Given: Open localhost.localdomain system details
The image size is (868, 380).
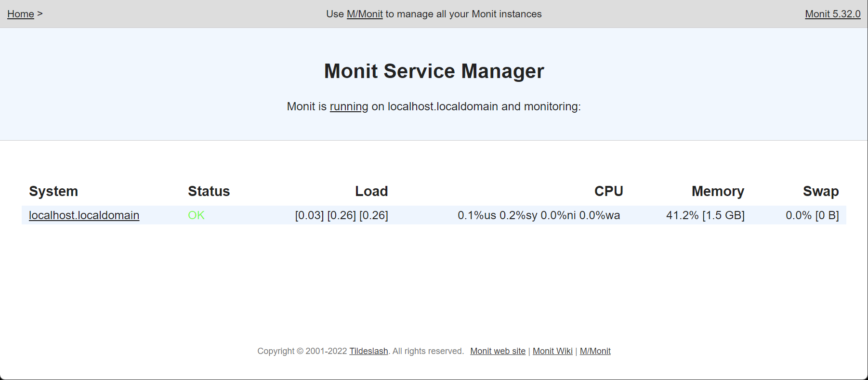Looking at the screenshot, I should 84,215.
